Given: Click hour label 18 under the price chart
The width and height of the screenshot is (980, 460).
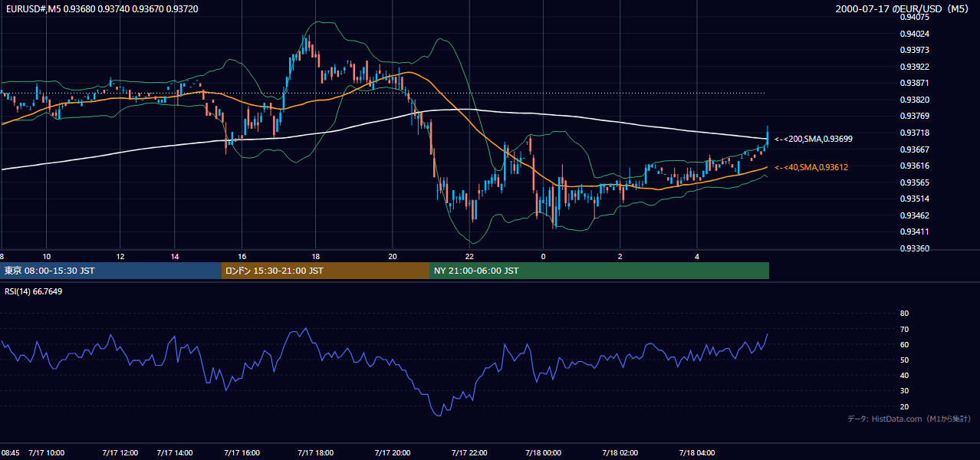Looking at the screenshot, I should (315, 256).
